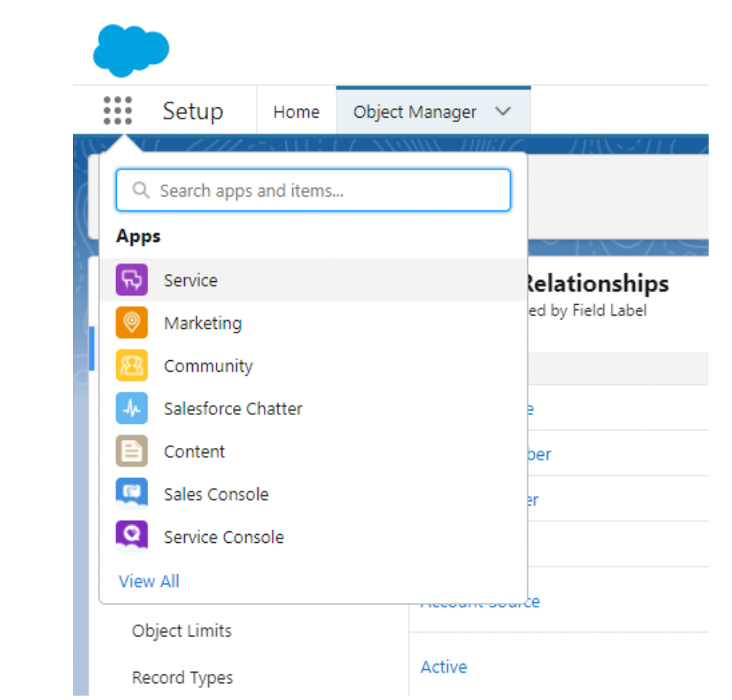Screen dimensions: 732x700
Task: Click the Service Console app icon
Action: [x=131, y=536]
